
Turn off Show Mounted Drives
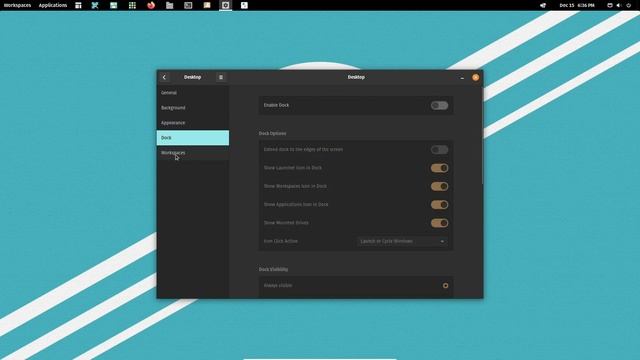tap(439, 223)
